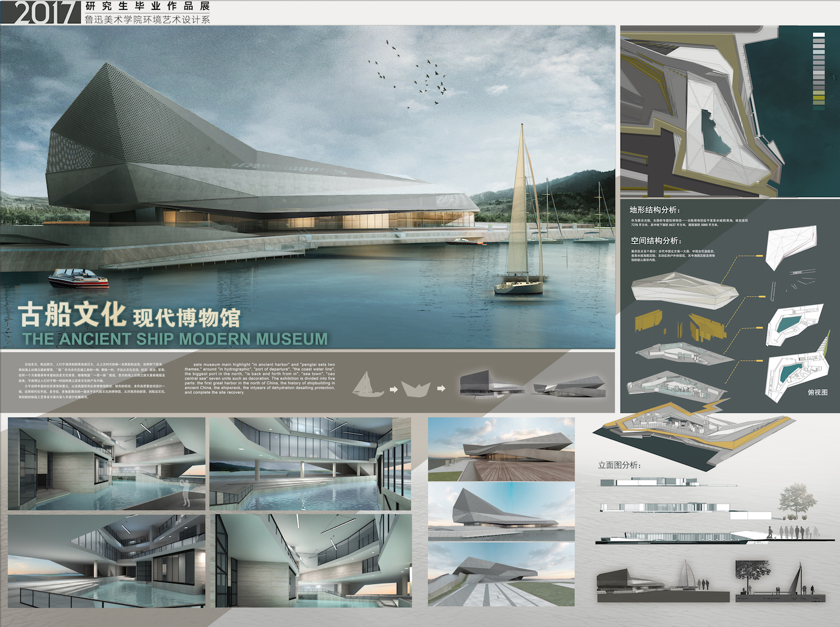Click the dark building elevation at bottom

pyautogui.click(x=663, y=582)
